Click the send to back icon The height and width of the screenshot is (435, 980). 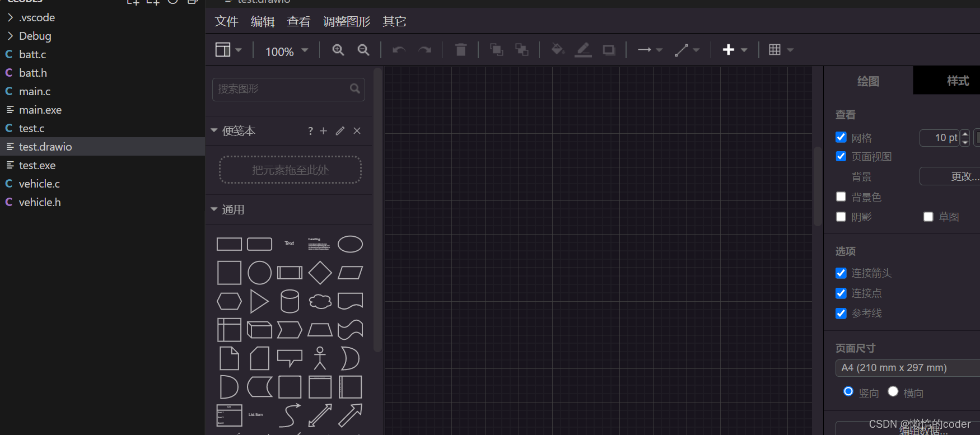pyautogui.click(x=522, y=50)
